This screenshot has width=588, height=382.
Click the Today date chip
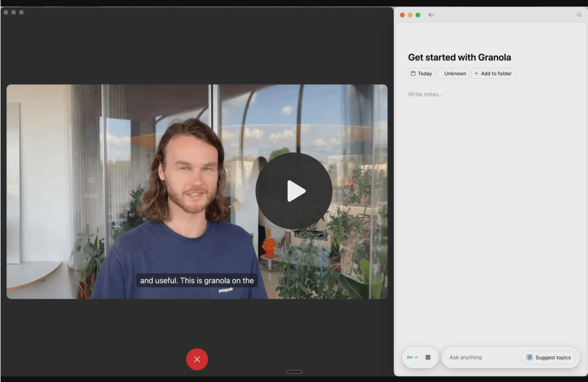click(422, 73)
